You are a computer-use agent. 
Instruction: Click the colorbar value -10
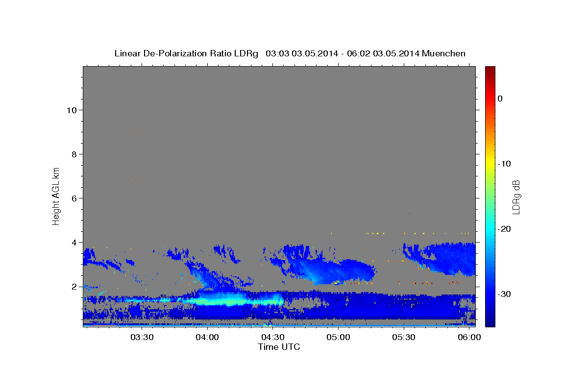pyautogui.click(x=505, y=164)
